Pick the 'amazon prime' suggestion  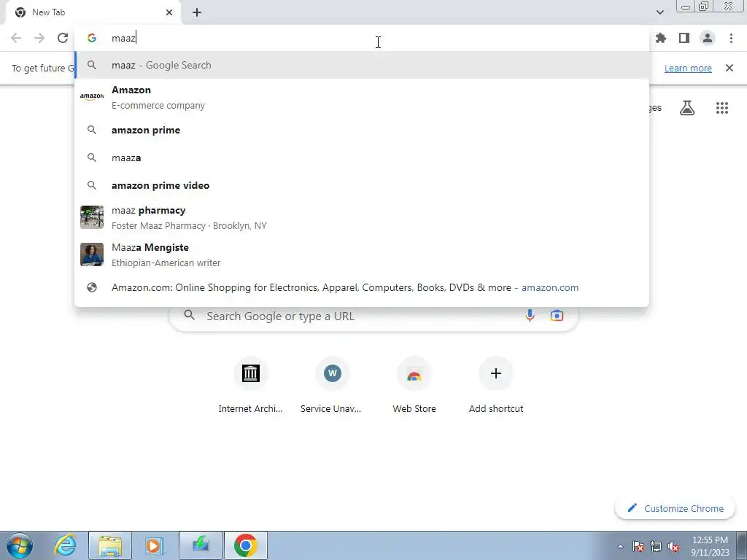tap(362, 130)
